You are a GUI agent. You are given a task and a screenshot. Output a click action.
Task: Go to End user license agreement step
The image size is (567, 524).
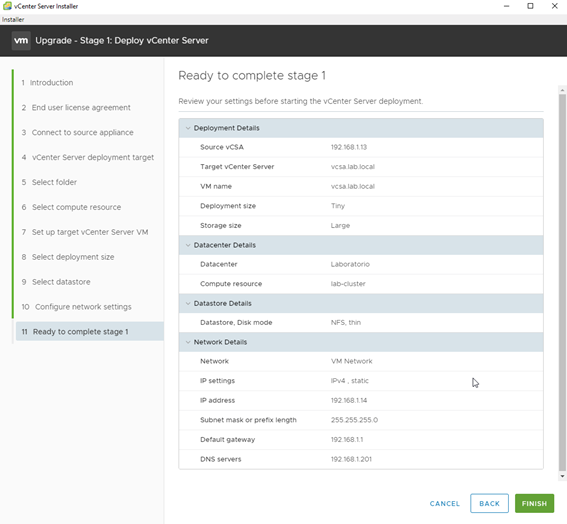(76, 108)
